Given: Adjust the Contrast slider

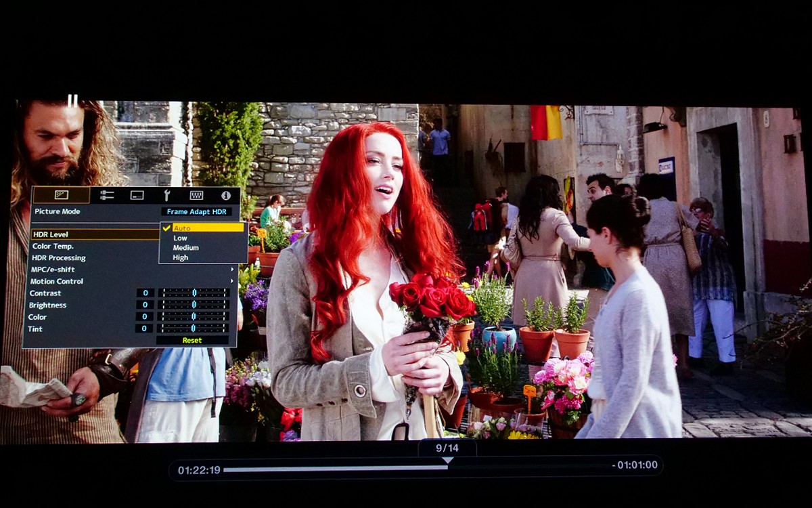Looking at the screenshot, I should [194, 293].
